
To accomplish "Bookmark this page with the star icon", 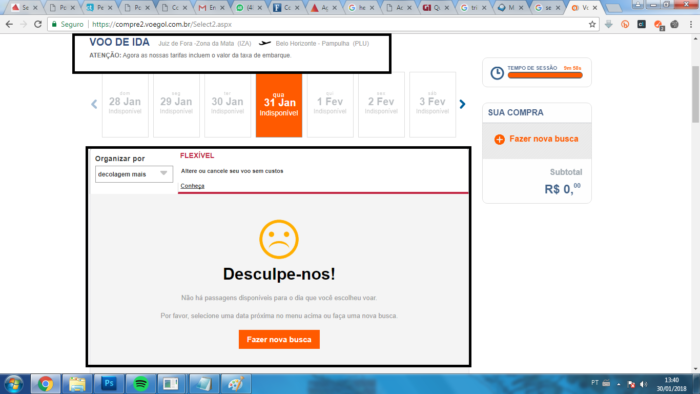I will click(592, 24).
